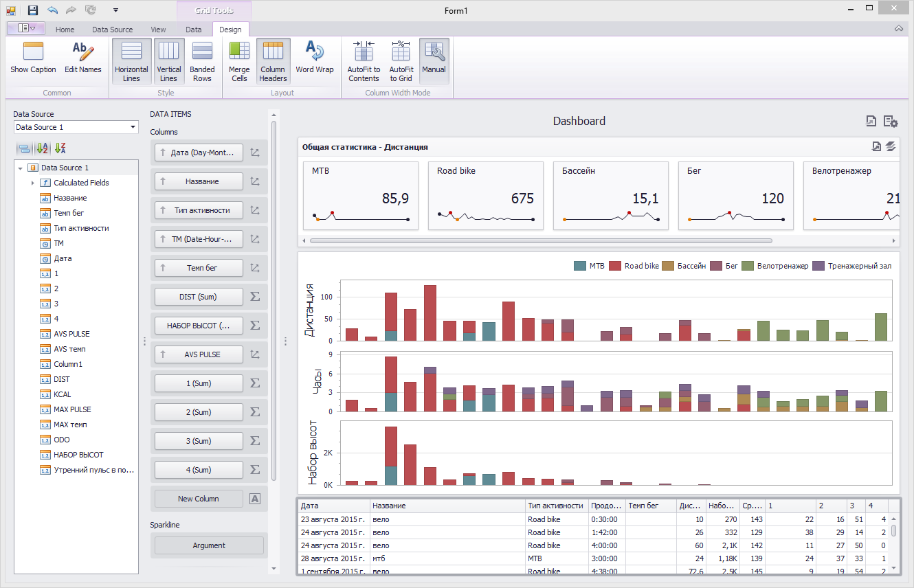Expand the Calculated Fields node
The width and height of the screenshot is (914, 588).
(32, 183)
